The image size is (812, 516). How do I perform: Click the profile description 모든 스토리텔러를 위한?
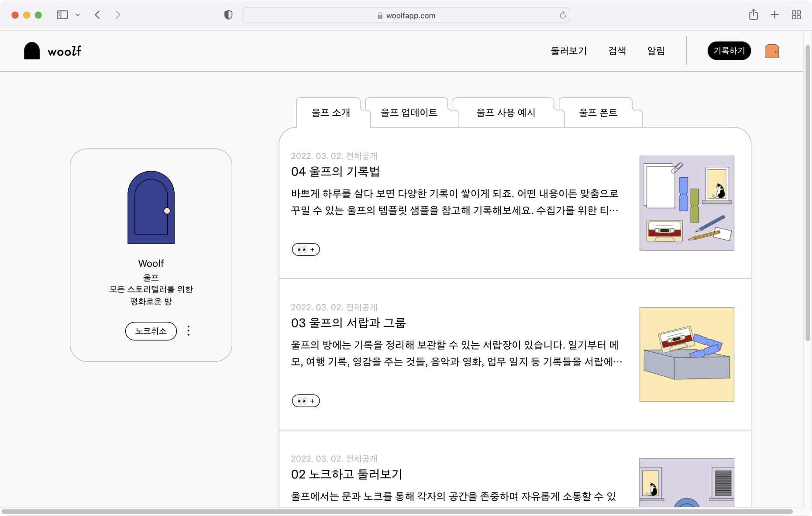[x=151, y=289]
